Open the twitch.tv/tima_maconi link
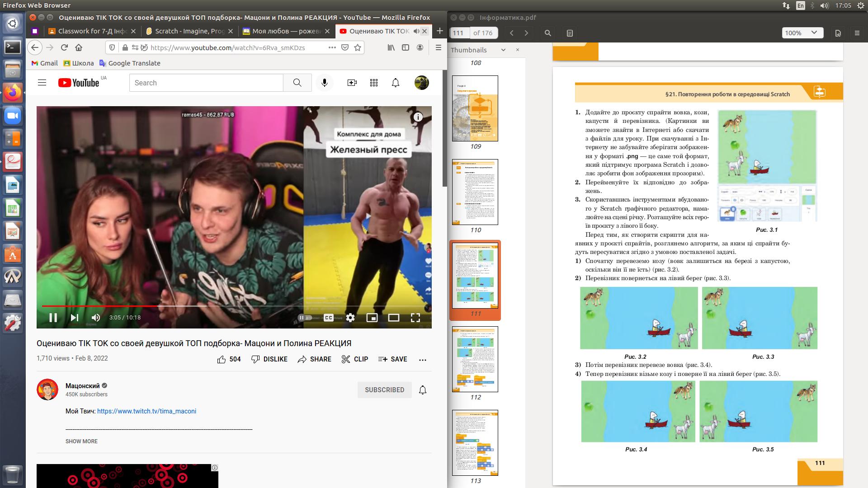 point(146,411)
